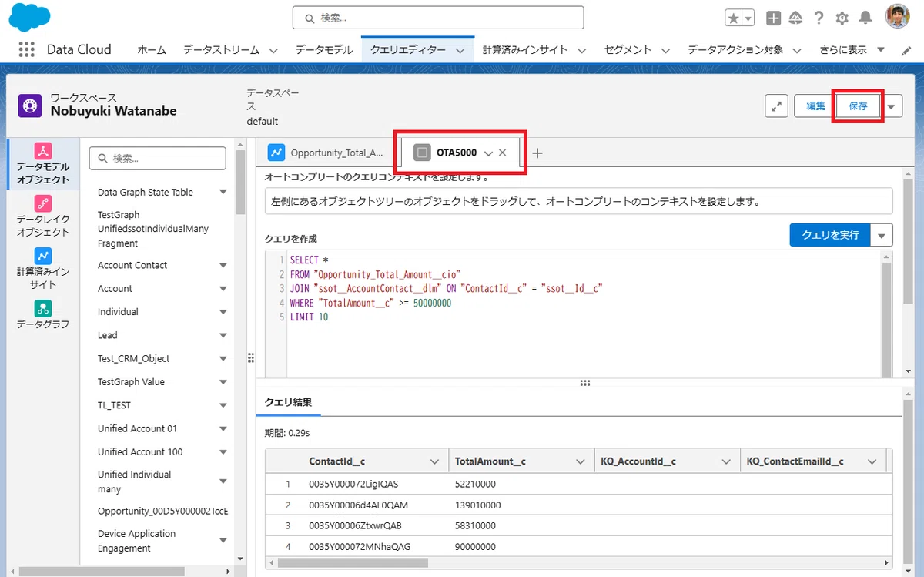This screenshot has height=577, width=924.
Task: Open the notifications bell
Action: (x=866, y=18)
